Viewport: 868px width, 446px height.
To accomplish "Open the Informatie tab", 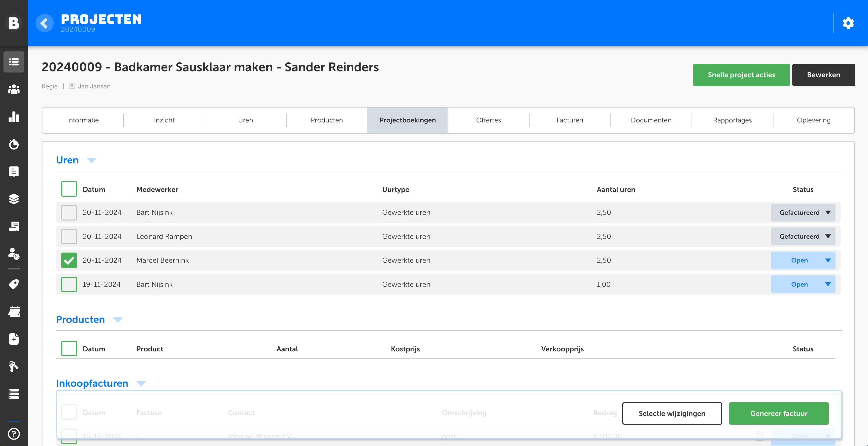I will (x=83, y=120).
